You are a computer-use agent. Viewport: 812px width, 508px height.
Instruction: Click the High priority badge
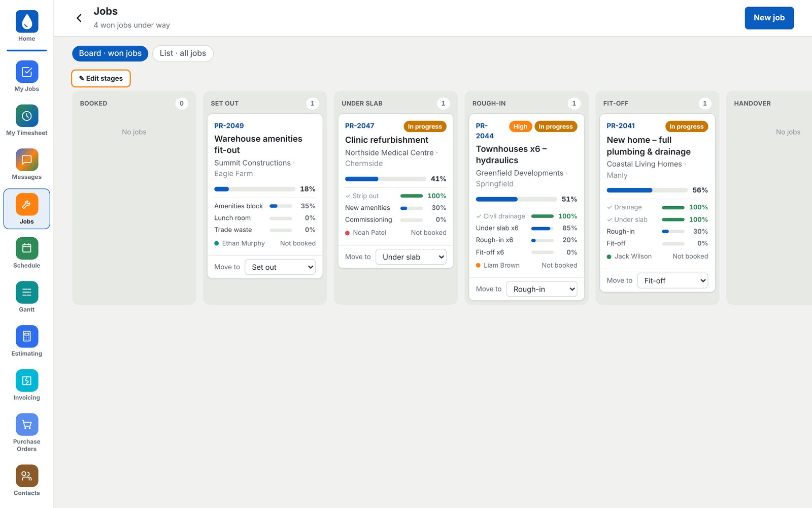tap(520, 126)
